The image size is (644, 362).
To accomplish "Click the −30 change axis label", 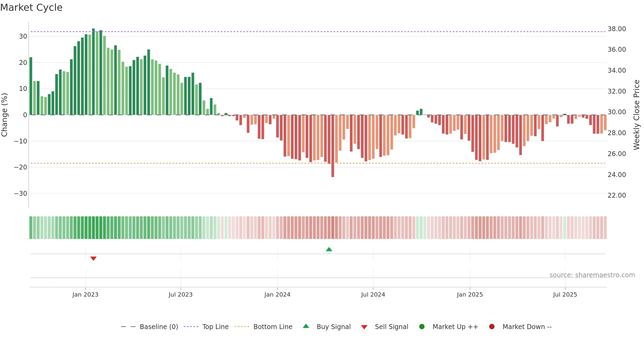I will point(21,194).
